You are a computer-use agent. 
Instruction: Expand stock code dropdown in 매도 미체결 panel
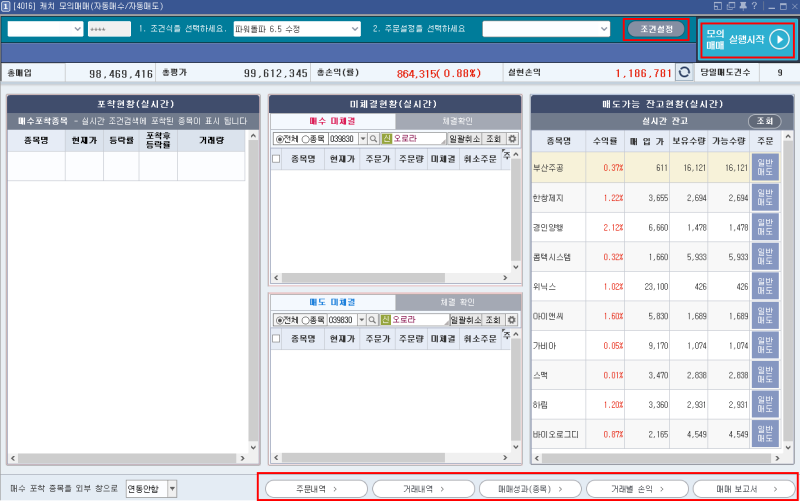[x=362, y=320]
